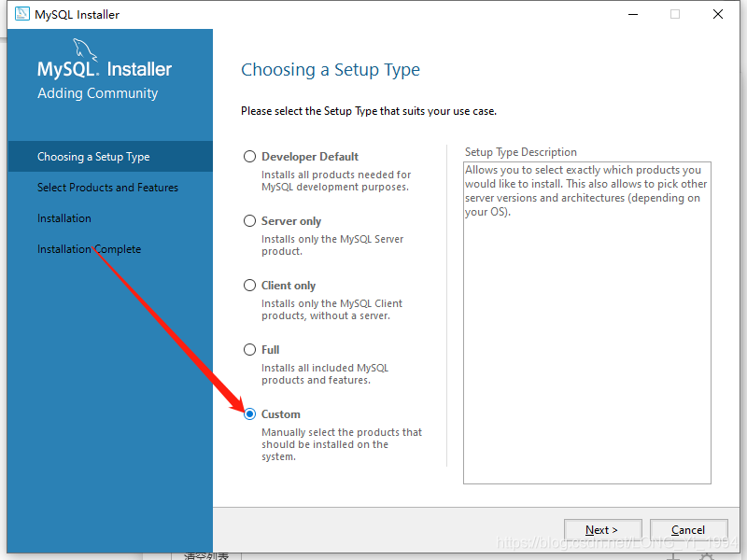Click 'Installs all products needed for' description
The height and width of the screenshot is (560, 747).
click(336, 181)
